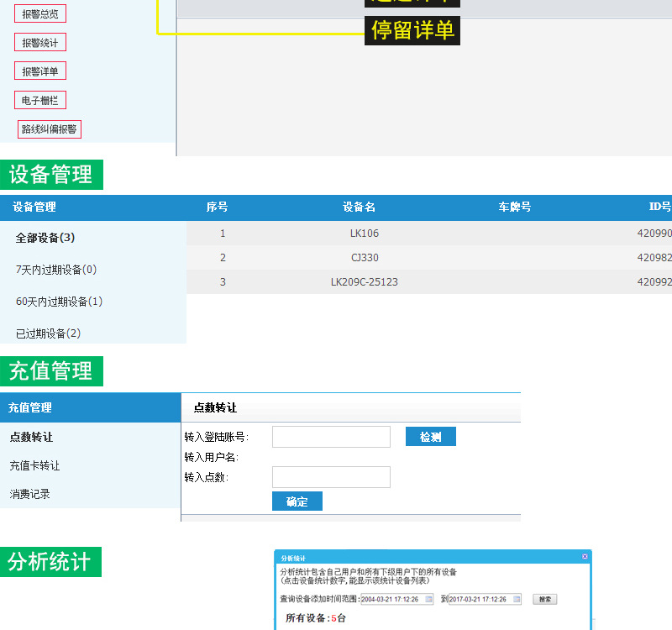The height and width of the screenshot is (630, 672).
Task: Open 报警统计 in the alarm menu
Action: point(40,43)
